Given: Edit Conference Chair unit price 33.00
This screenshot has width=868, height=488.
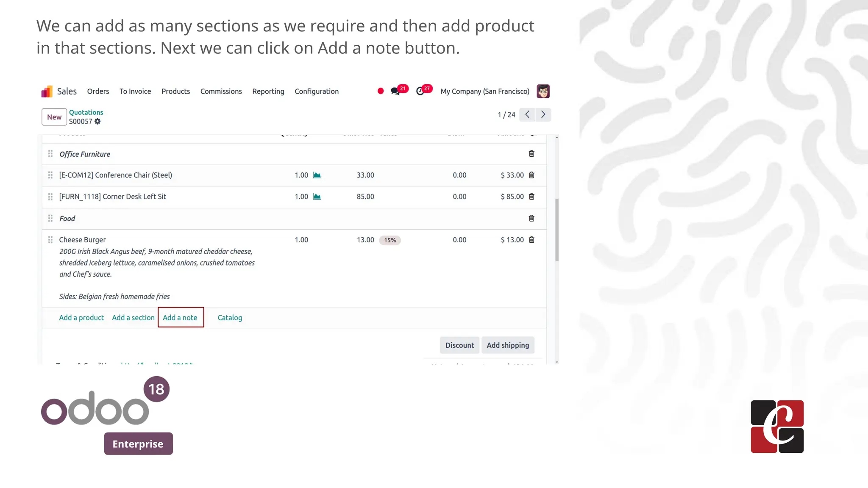Looking at the screenshot, I should 365,175.
